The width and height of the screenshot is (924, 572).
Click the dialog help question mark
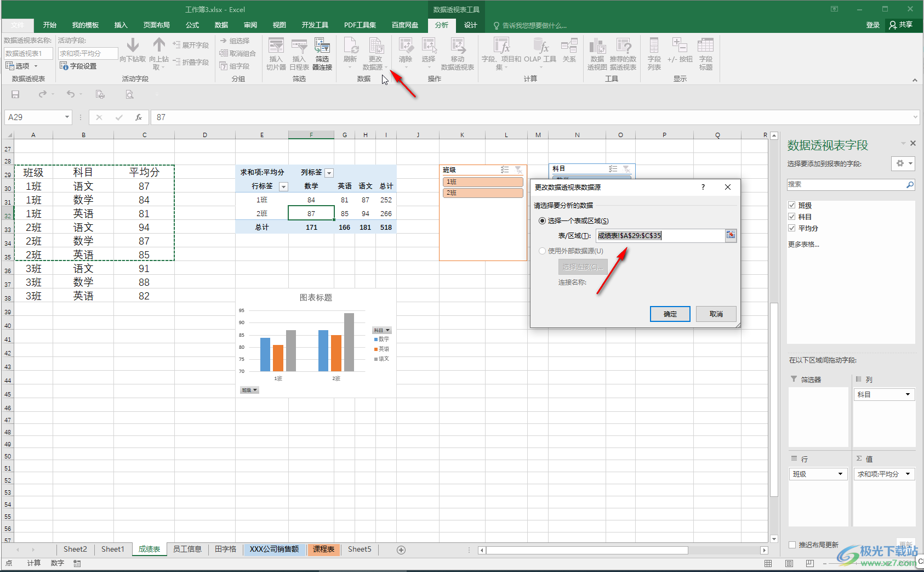click(703, 187)
